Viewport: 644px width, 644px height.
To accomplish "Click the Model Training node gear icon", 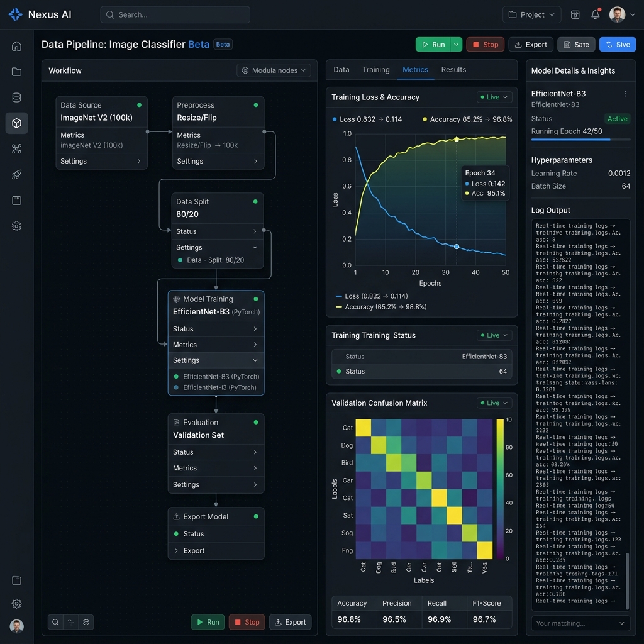I will [x=177, y=299].
